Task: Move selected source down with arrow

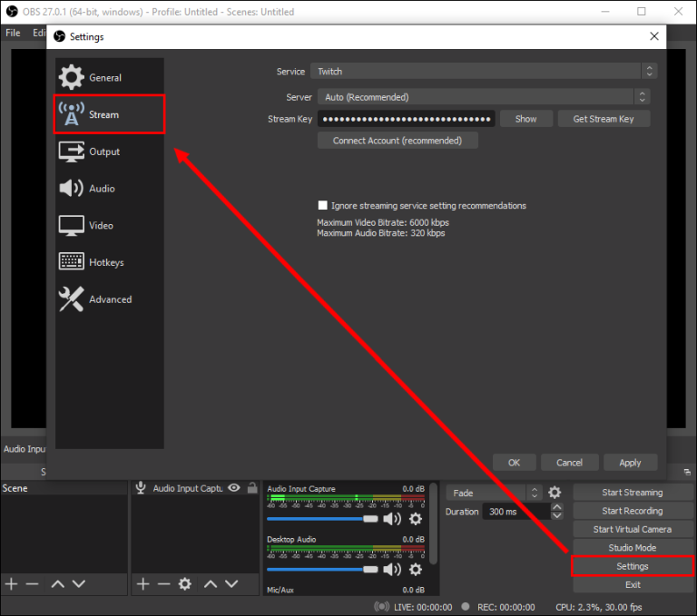Action: pyautogui.click(x=231, y=583)
